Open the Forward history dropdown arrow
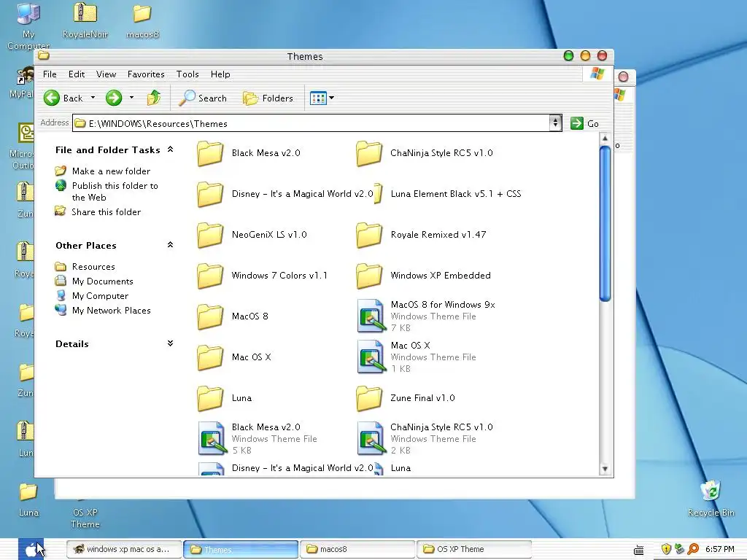This screenshot has height=560, width=747. point(131,98)
